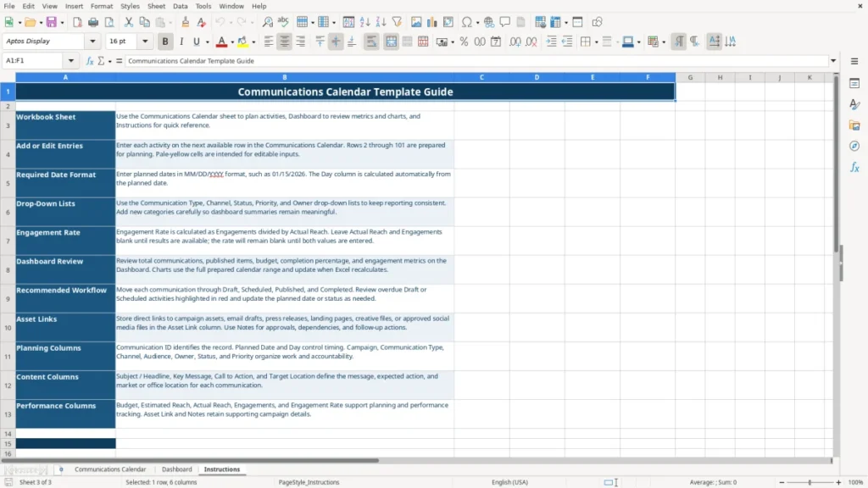Toggle left-to-right text direction
Image resolution: width=868 pixels, height=488 pixels.
679,42
